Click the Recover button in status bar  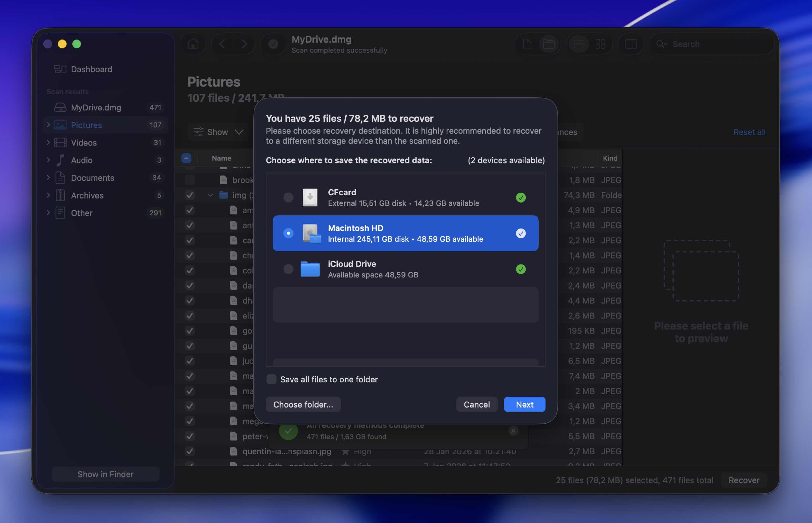[x=744, y=480]
